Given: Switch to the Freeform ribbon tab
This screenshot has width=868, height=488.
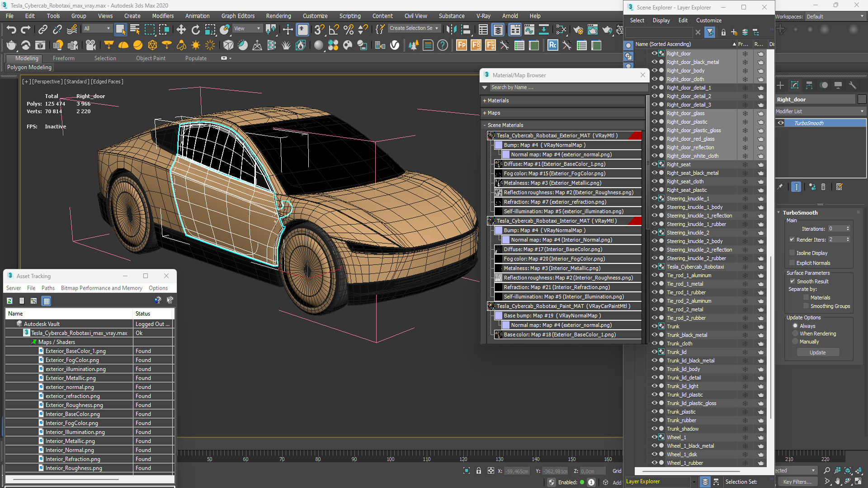Looking at the screenshot, I should click(x=63, y=58).
